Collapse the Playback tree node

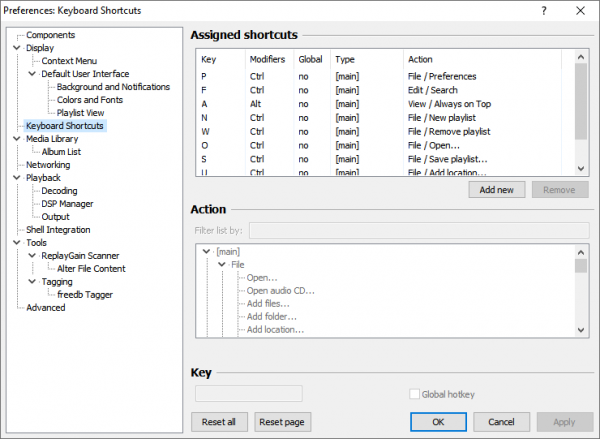pyautogui.click(x=17, y=178)
